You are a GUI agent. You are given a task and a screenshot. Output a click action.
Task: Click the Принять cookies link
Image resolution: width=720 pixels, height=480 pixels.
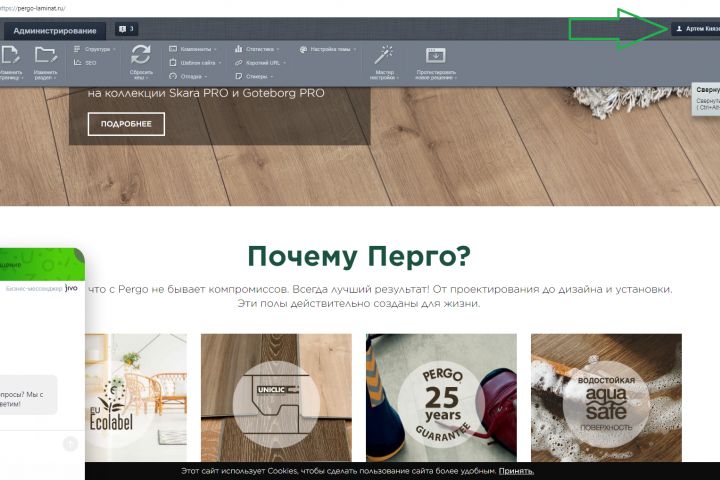click(516, 471)
